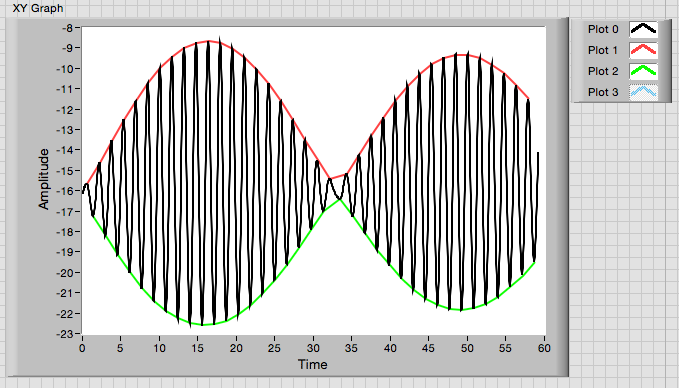The height and width of the screenshot is (388, 679).
Task: Click the Time axis label
Action: pyautogui.click(x=313, y=365)
